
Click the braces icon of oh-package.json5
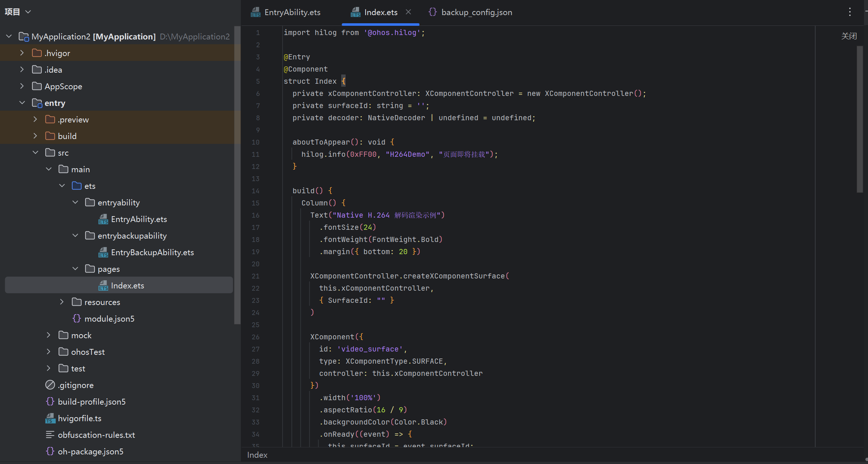(x=50, y=451)
